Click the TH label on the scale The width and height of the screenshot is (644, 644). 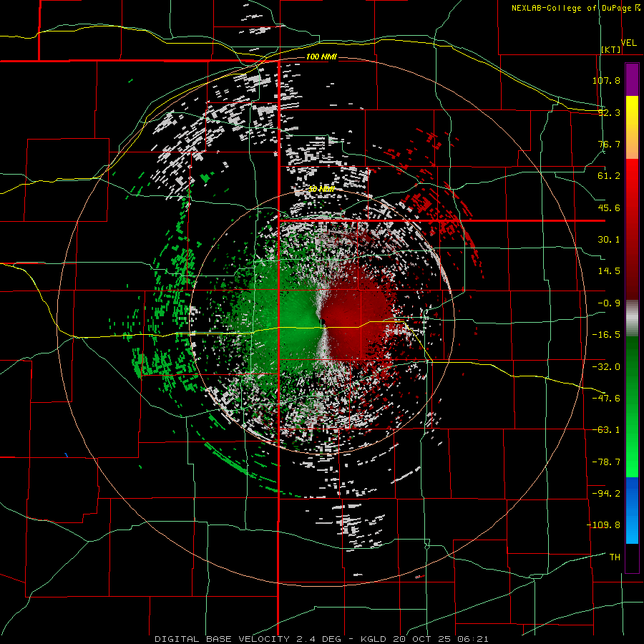click(x=615, y=557)
